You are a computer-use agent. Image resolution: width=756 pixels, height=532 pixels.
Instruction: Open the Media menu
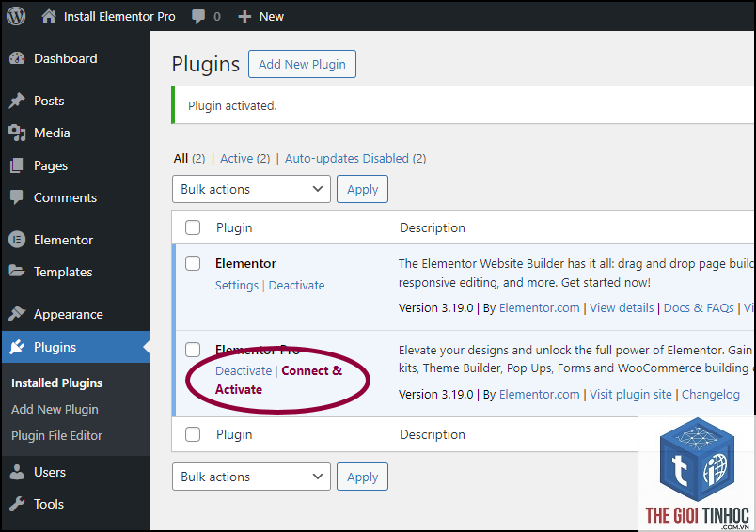[x=52, y=133]
